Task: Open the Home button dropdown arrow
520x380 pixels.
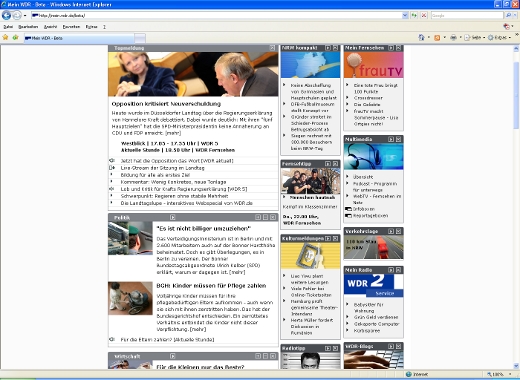Action: pyautogui.click(x=429, y=38)
